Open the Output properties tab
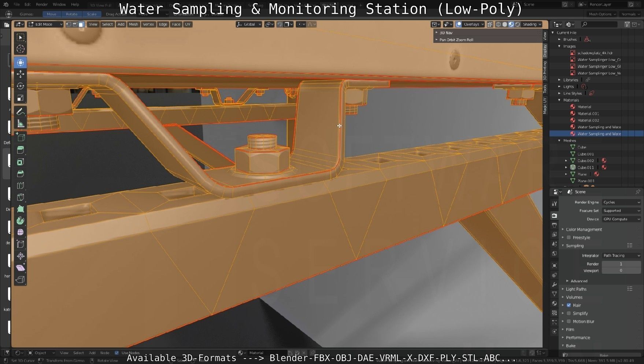This screenshot has width=644, height=364. coord(554,225)
